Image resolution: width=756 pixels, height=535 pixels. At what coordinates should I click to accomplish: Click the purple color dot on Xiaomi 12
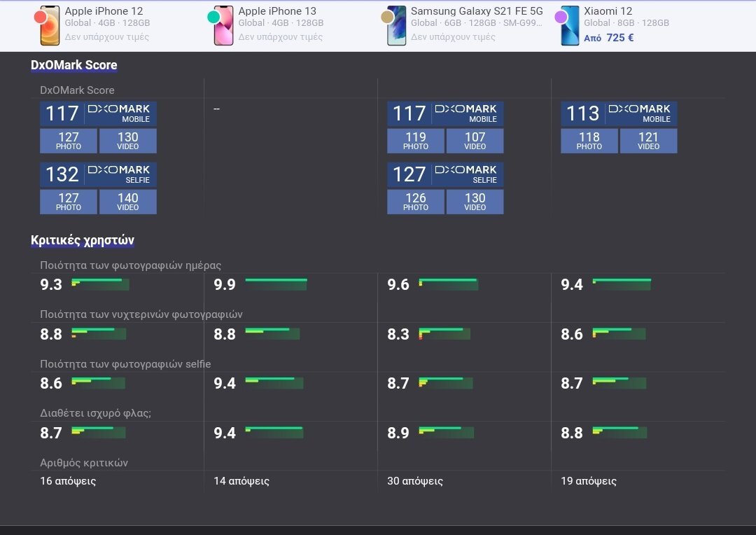point(561,18)
